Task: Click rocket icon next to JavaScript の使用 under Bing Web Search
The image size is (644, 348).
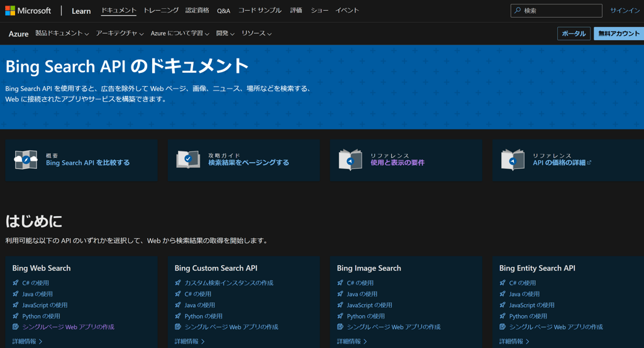Action: tap(16, 305)
